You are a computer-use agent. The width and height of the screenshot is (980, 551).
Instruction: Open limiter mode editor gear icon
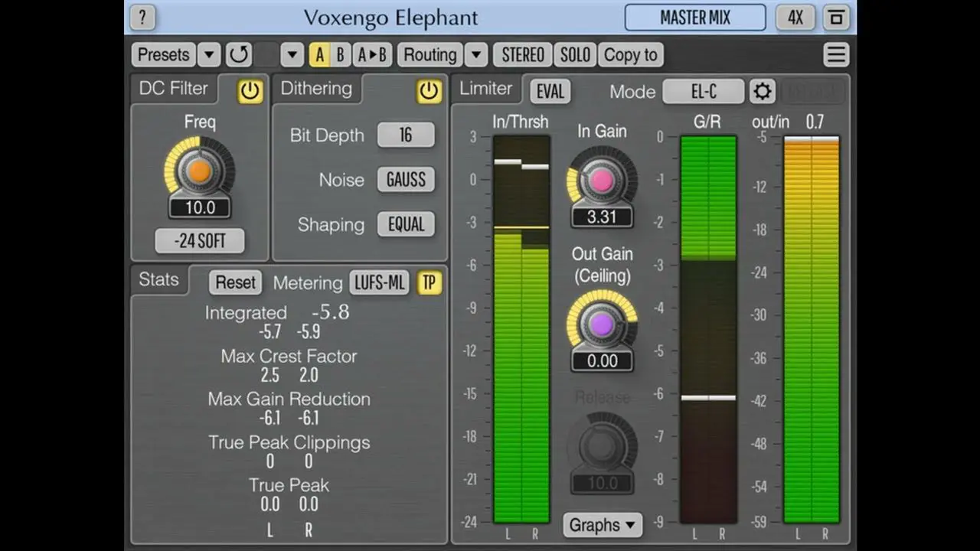[x=762, y=92]
